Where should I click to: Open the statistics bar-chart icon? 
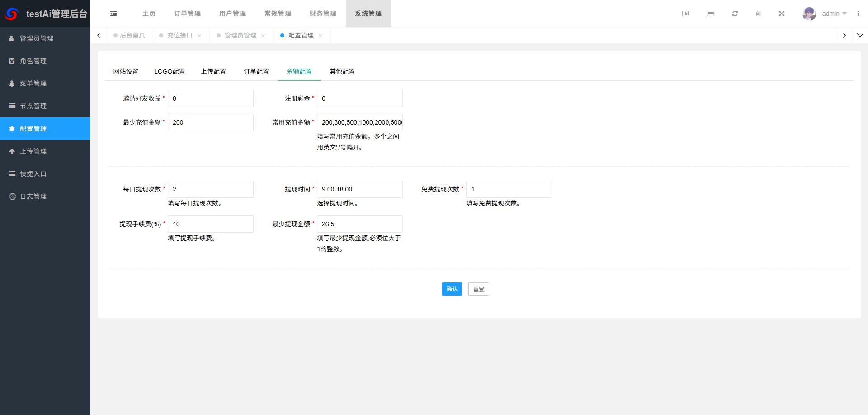685,14
